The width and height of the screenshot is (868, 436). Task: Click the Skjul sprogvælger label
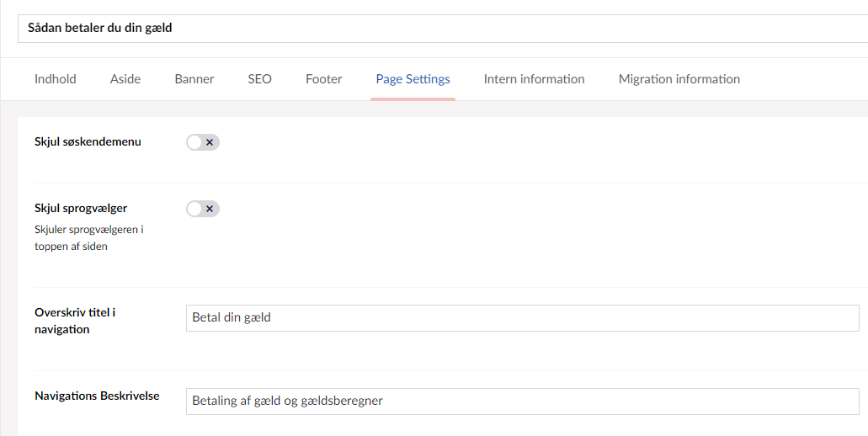point(81,209)
